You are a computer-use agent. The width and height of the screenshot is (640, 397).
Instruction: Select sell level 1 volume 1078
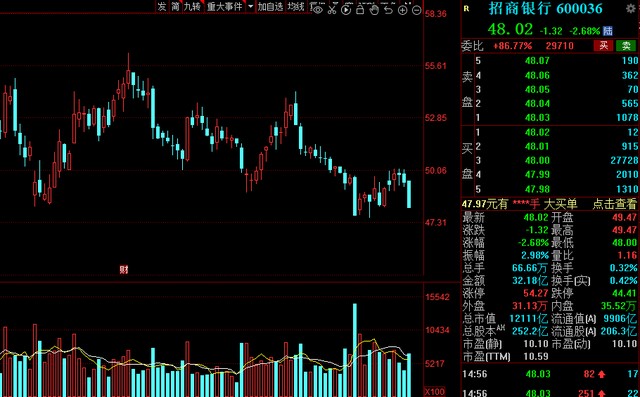pos(627,118)
